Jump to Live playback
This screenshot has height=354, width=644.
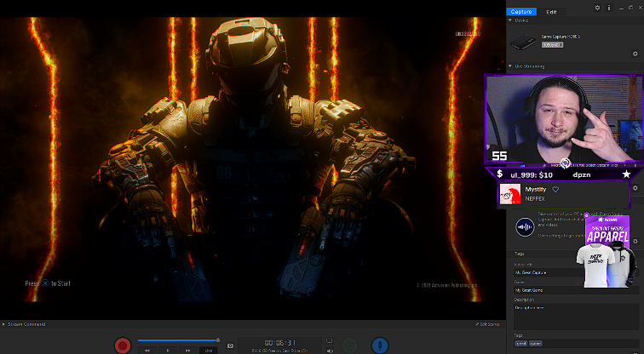[x=209, y=351]
